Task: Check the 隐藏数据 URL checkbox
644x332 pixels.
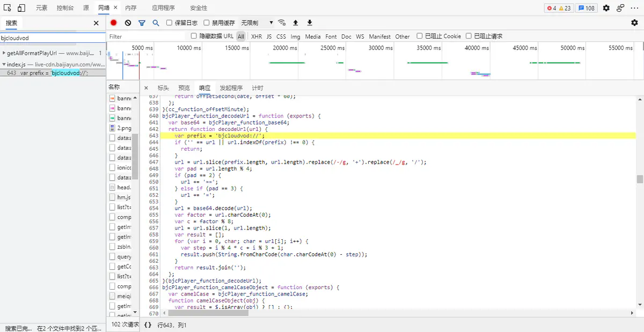Action: (194, 36)
